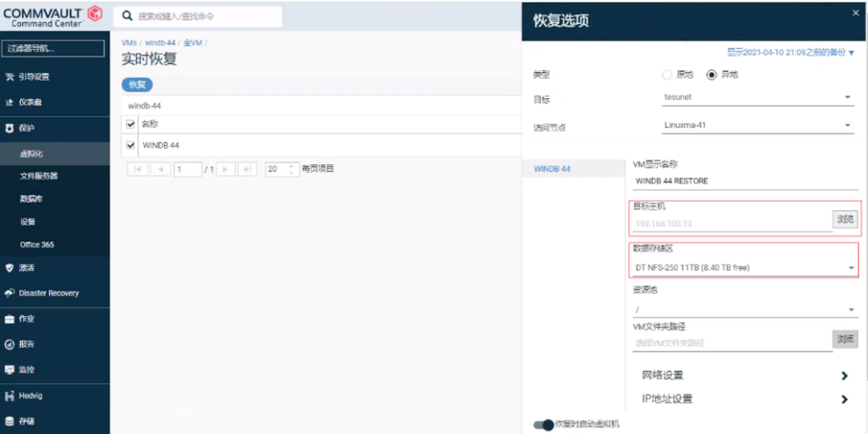Open Office 365 in the sidebar menu
868x434 pixels.
[37, 245]
